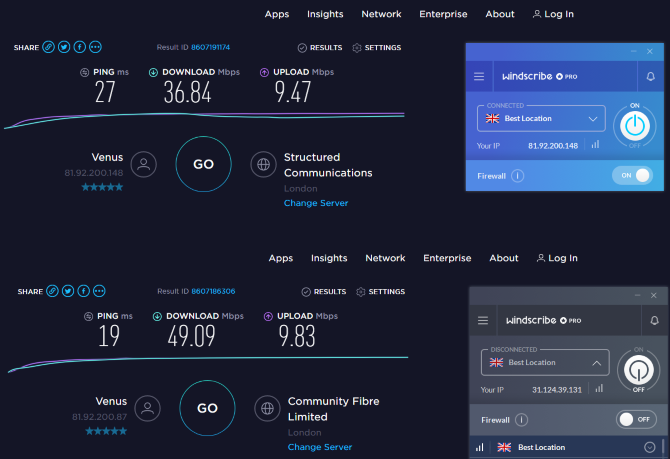Share bottom Speedtest result on Twitter
Image resolution: width=670 pixels, height=459 pixels.
pyautogui.click(x=68, y=291)
